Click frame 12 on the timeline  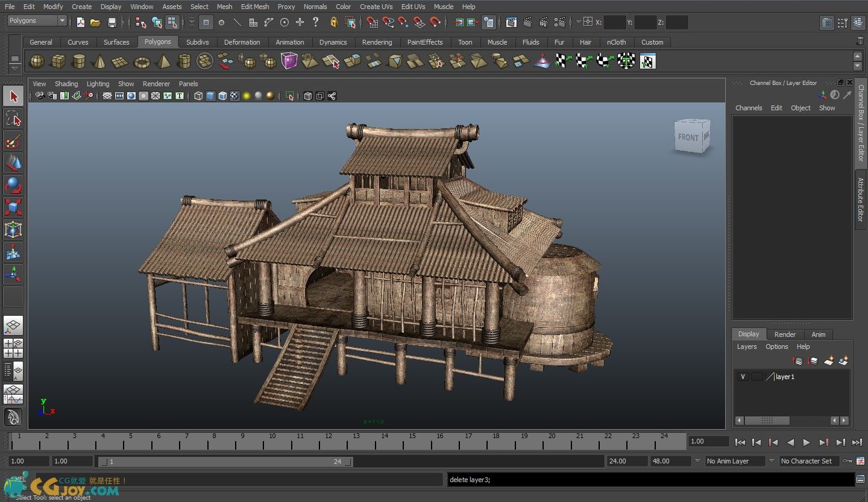pyautogui.click(x=329, y=440)
